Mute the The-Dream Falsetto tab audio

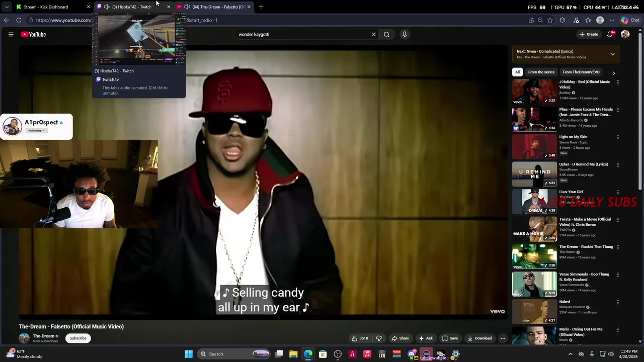click(187, 7)
